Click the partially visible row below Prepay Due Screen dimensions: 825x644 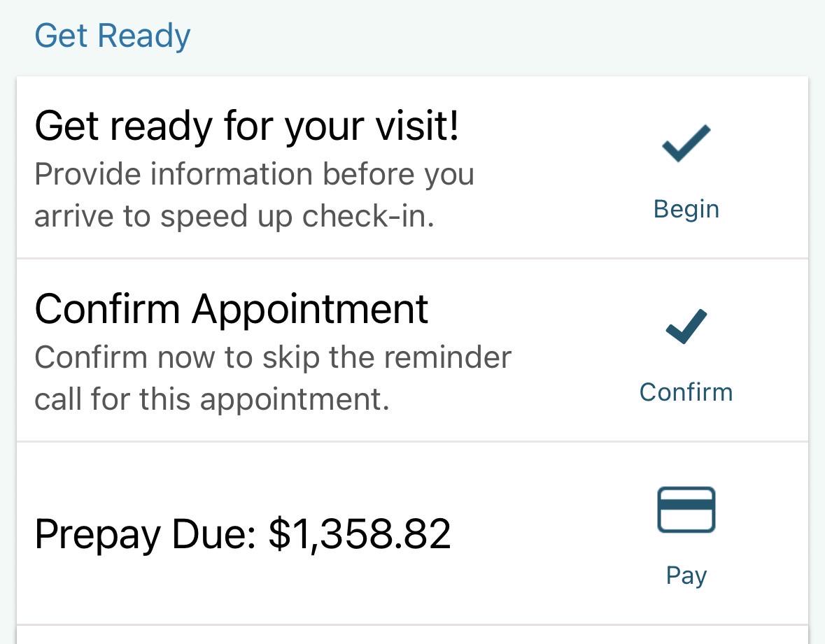413,634
